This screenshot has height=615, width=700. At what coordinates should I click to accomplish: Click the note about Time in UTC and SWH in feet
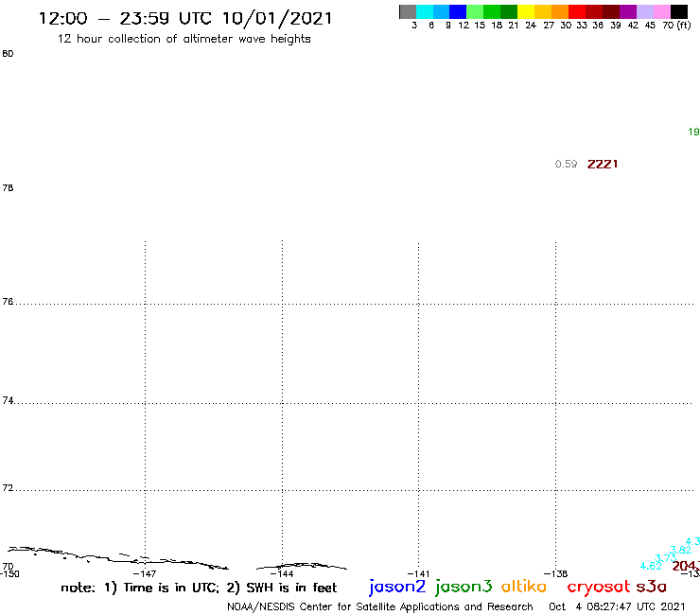[x=199, y=588]
